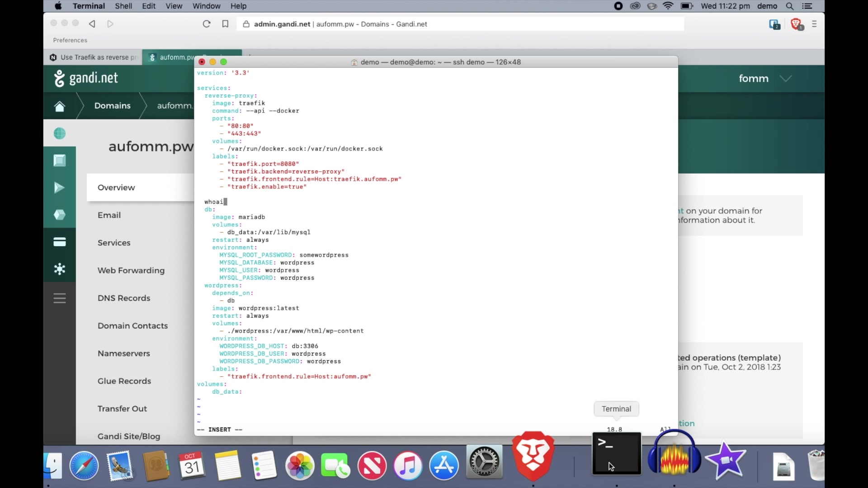Open the hamburger menu in Gandi sidebar
Image resolution: width=868 pixels, height=488 pixels.
60,298
